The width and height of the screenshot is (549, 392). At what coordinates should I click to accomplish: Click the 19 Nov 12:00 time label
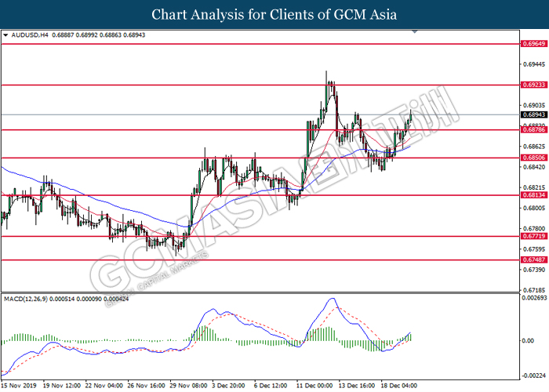[x=62, y=386]
